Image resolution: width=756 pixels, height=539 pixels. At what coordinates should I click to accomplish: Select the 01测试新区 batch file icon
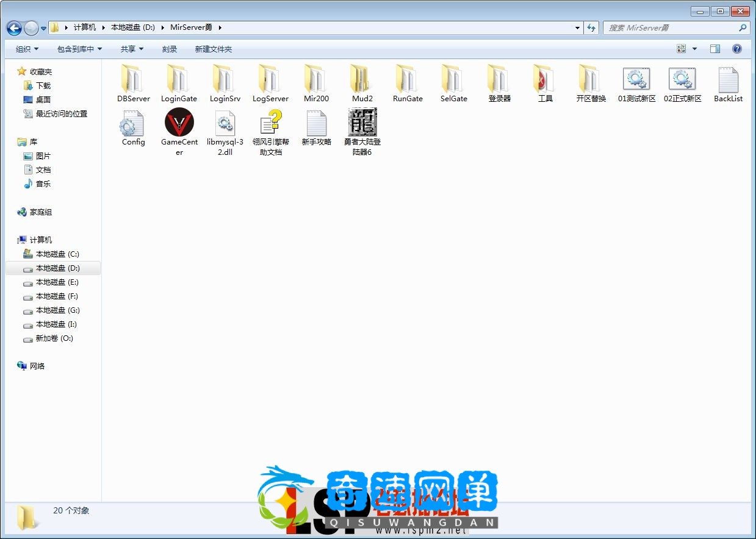pyautogui.click(x=636, y=80)
